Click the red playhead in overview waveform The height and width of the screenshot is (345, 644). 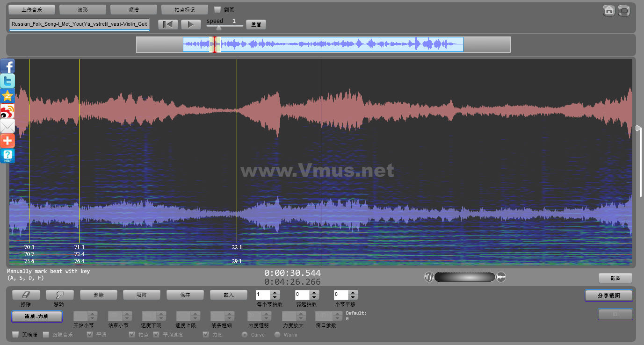215,45
